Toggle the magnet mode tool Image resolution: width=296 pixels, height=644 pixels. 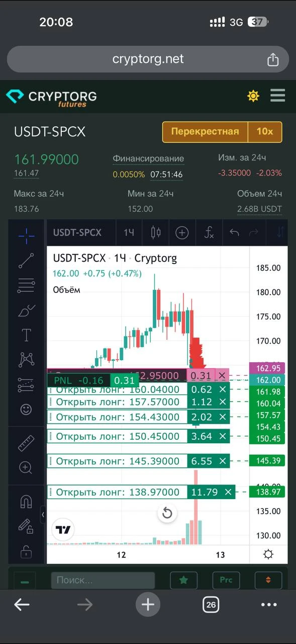[x=26, y=501]
